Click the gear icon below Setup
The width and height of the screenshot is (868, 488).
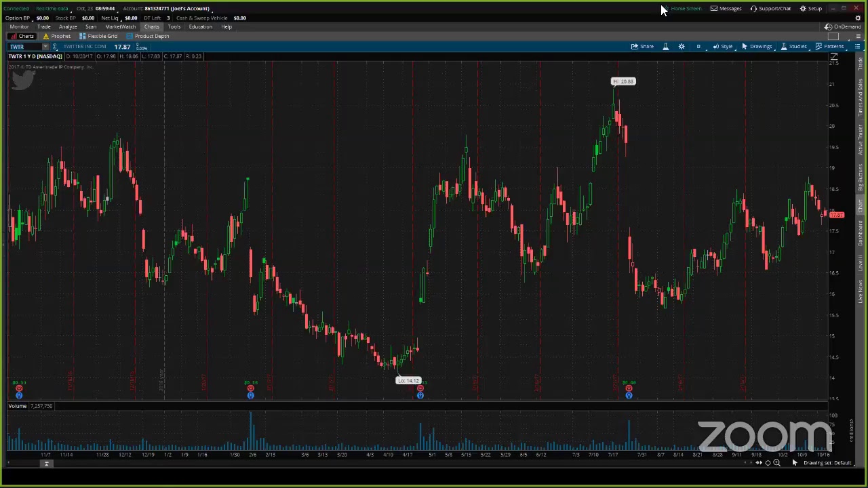pos(858,18)
